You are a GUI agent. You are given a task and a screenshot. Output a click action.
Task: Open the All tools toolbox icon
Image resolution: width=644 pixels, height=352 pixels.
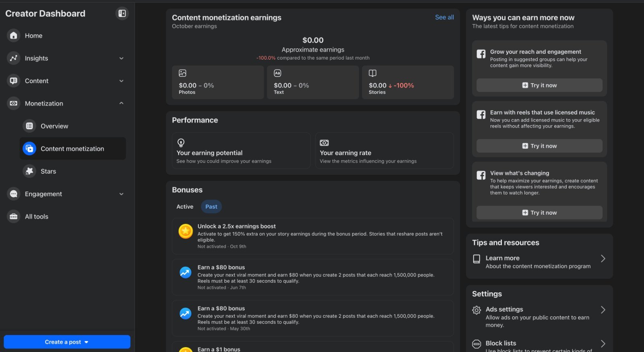click(x=14, y=216)
